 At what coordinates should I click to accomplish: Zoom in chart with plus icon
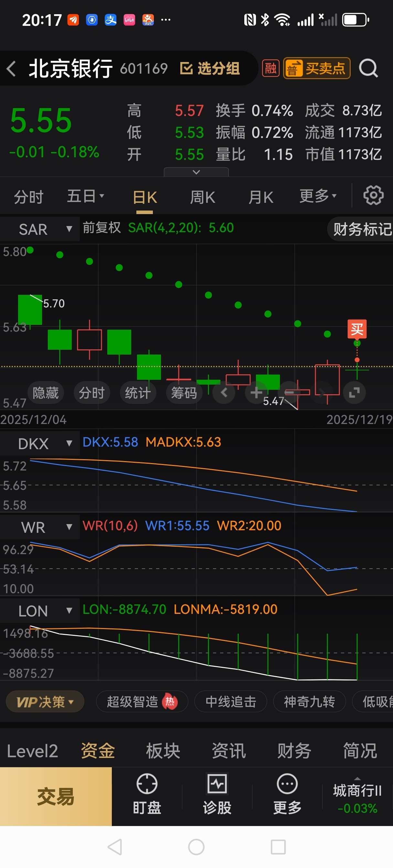click(x=256, y=392)
